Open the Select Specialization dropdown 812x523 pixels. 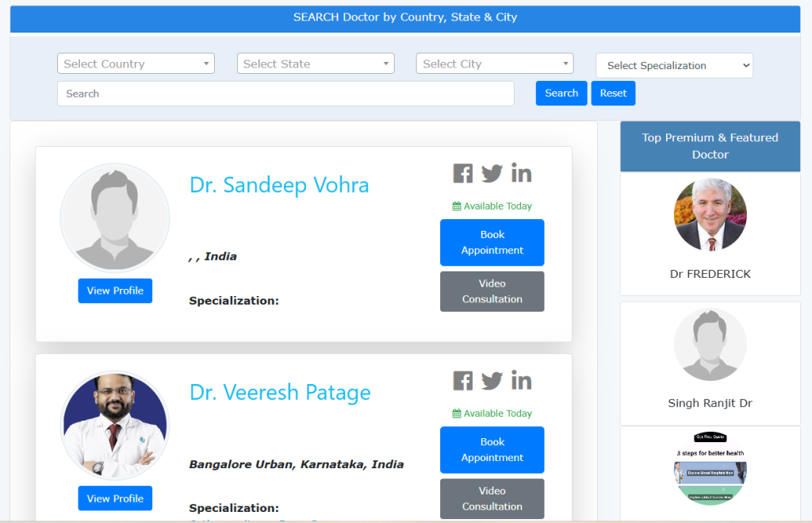coord(674,66)
